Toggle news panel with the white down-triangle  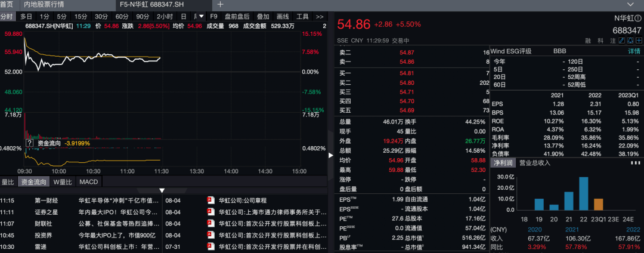click(162, 190)
